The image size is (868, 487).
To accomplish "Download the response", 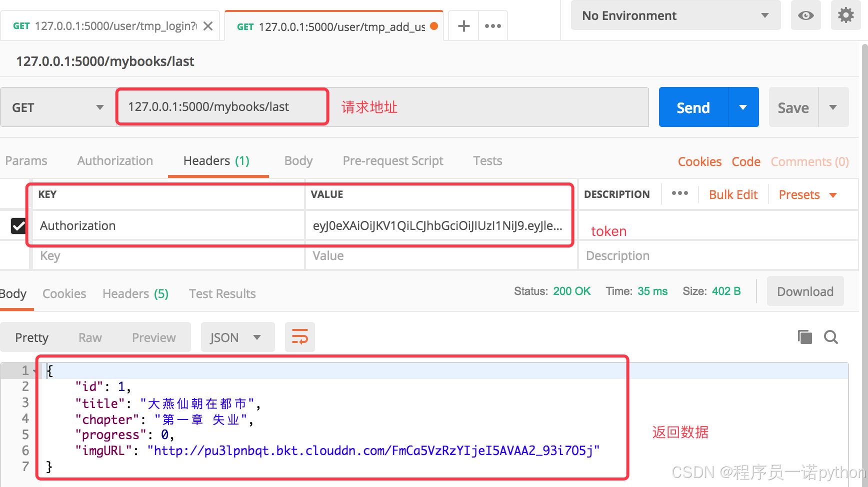I will click(x=805, y=291).
